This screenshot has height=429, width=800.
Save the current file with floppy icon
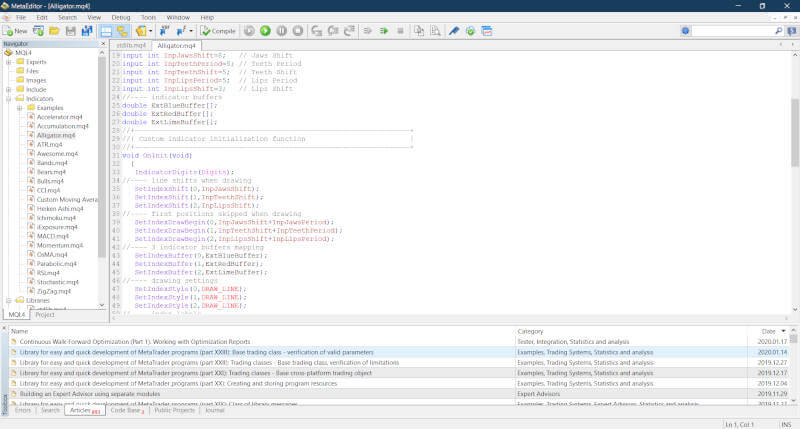click(x=71, y=31)
